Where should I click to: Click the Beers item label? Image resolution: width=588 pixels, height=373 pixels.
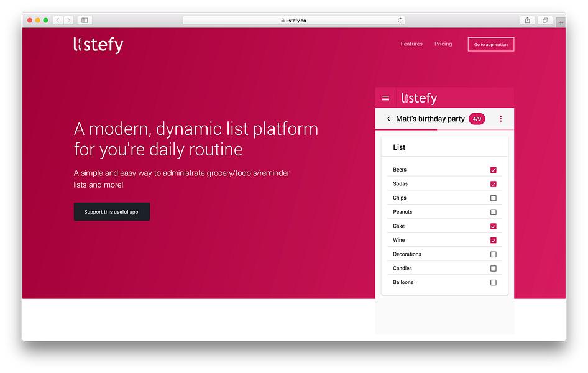click(x=400, y=170)
